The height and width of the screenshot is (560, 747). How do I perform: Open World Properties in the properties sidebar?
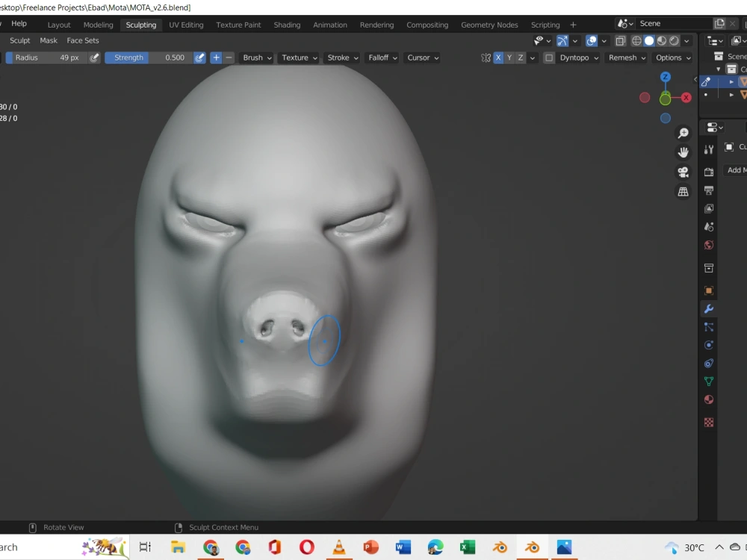pos(708,245)
